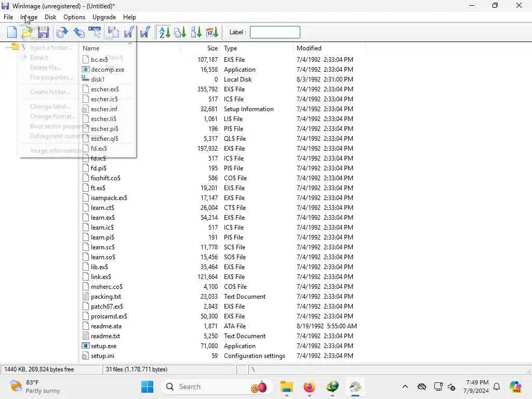Sort by the Name column header
The width and height of the screenshot is (532, 399).
pos(130,48)
